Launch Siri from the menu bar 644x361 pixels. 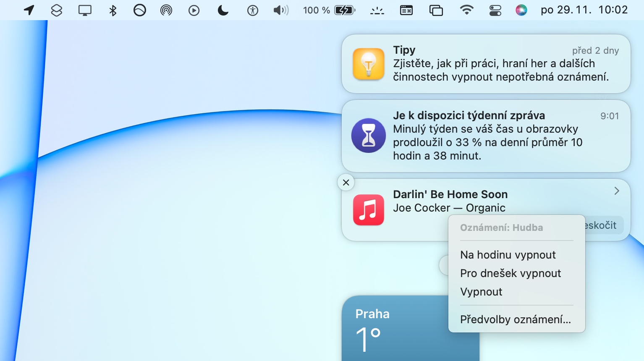click(x=521, y=10)
